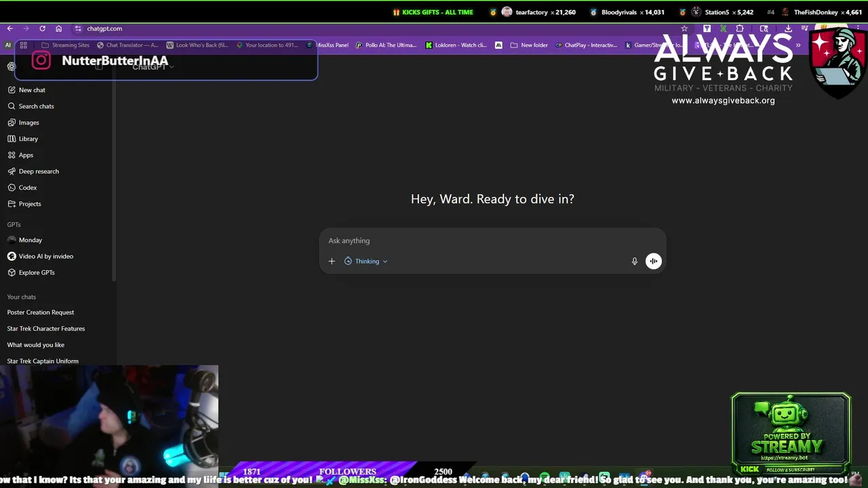Open the ChatPlay - Interactiv bookmark
The width and height of the screenshot is (868, 488).
[x=586, y=45]
